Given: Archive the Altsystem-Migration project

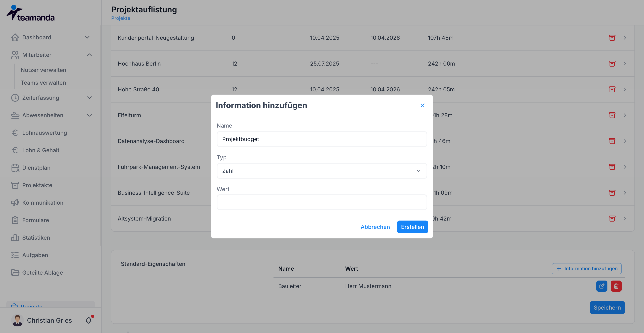Looking at the screenshot, I should point(612,219).
